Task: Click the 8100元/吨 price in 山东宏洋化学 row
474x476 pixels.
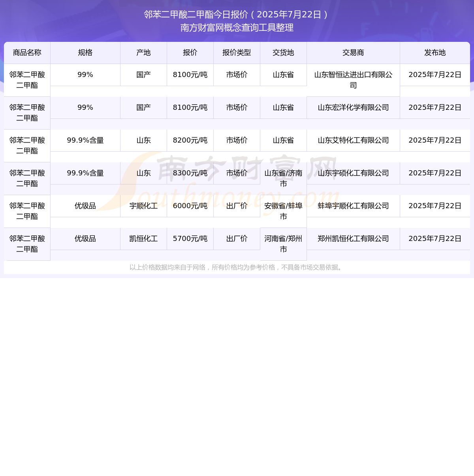Action: (190, 108)
